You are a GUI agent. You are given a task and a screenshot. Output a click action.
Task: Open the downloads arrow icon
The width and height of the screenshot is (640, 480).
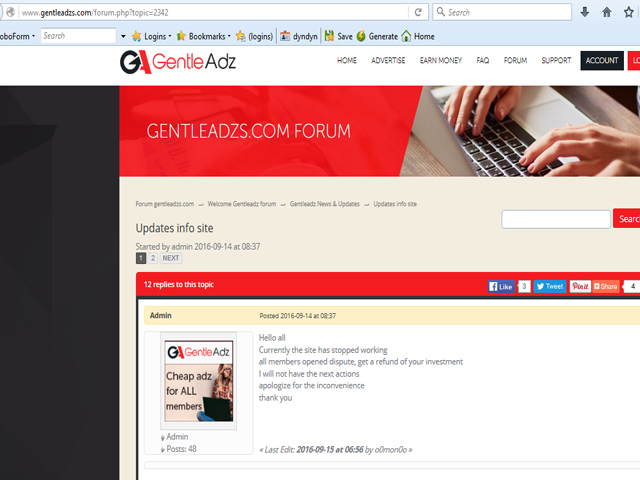[x=584, y=12]
